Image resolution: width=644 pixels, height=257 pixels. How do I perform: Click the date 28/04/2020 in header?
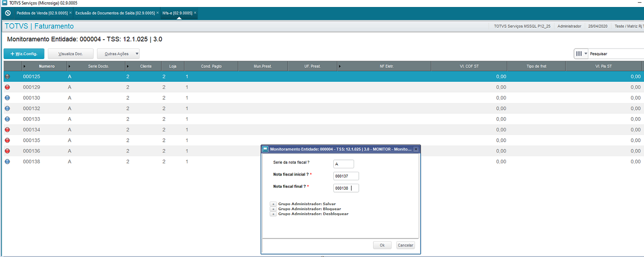coord(598,26)
